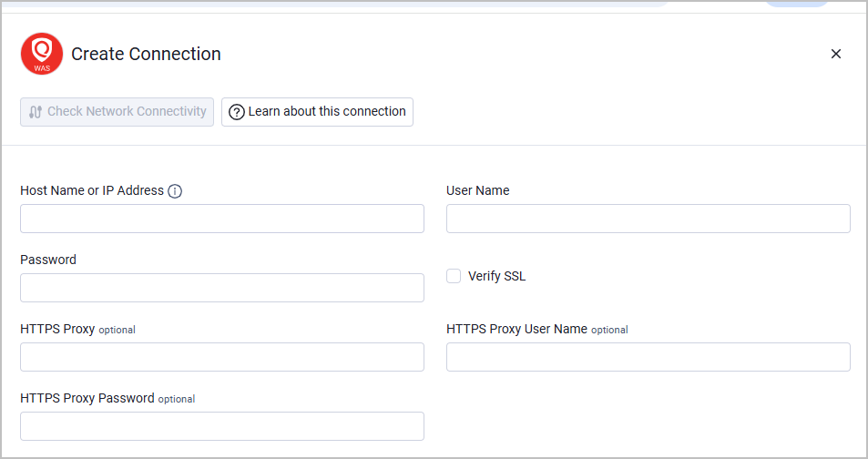This screenshot has width=868, height=459.
Task: Click the question mark help icon
Action: [x=237, y=112]
